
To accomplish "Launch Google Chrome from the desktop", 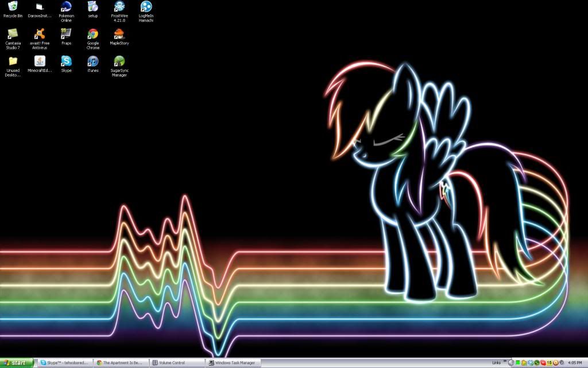I will 92,34.
